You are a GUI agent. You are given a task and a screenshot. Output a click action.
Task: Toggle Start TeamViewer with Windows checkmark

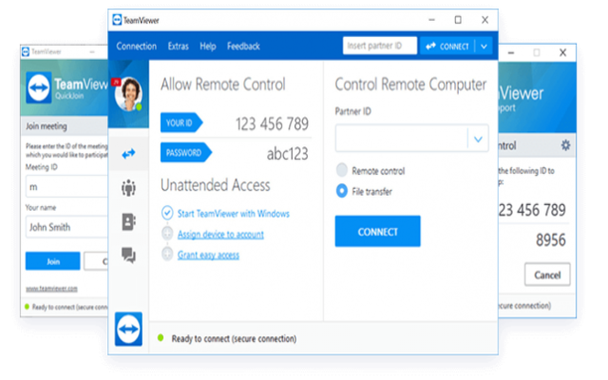pyautogui.click(x=167, y=213)
